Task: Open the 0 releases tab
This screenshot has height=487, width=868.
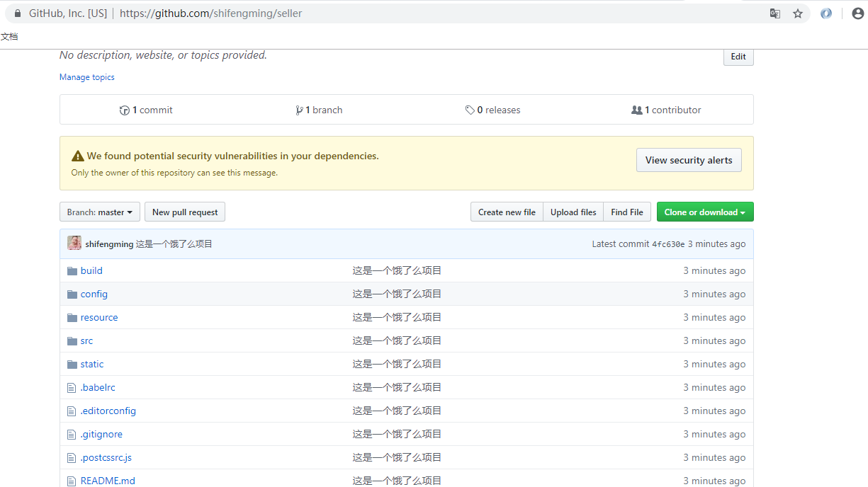Action: tap(492, 110)
